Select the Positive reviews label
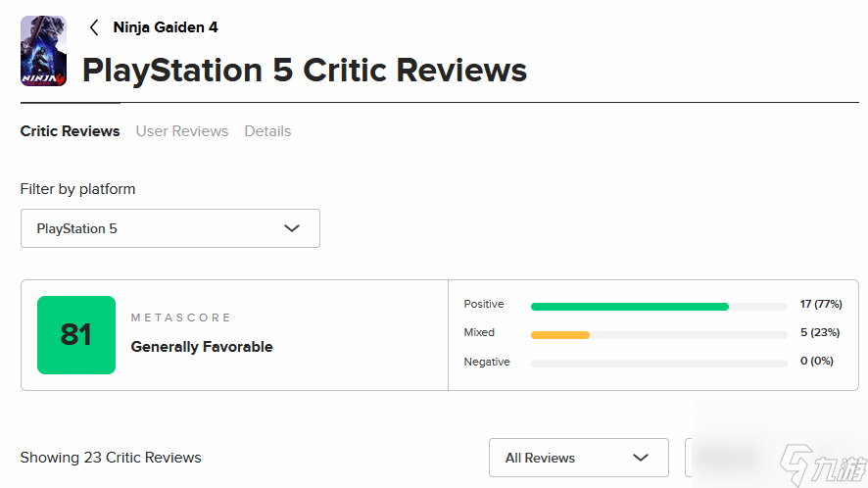Viewport: 868px width, 488px height. (484, 305)
